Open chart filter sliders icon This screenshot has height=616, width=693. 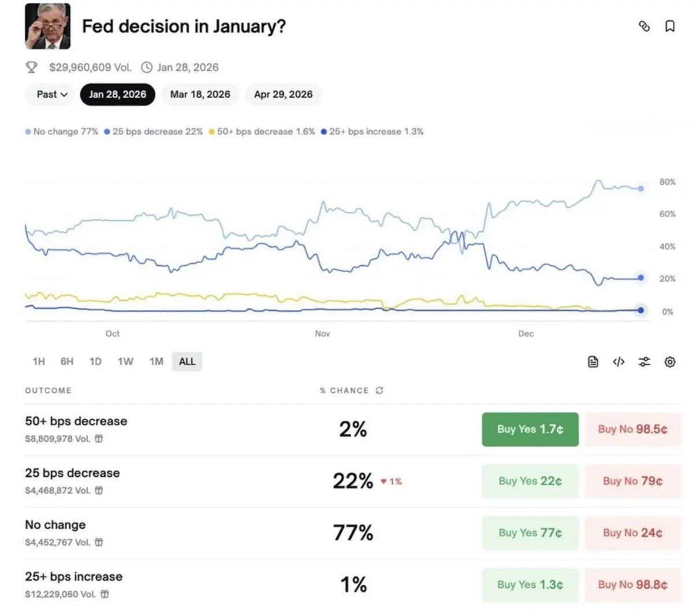coord(644,362)
